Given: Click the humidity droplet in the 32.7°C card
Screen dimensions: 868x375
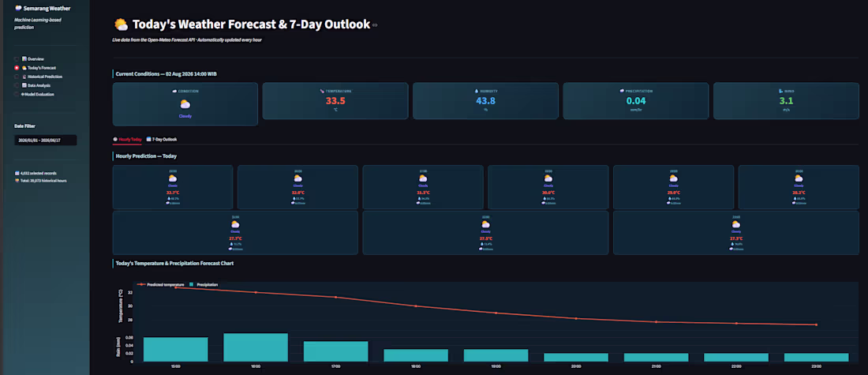Looking at the screenshot, I should 168,197.
